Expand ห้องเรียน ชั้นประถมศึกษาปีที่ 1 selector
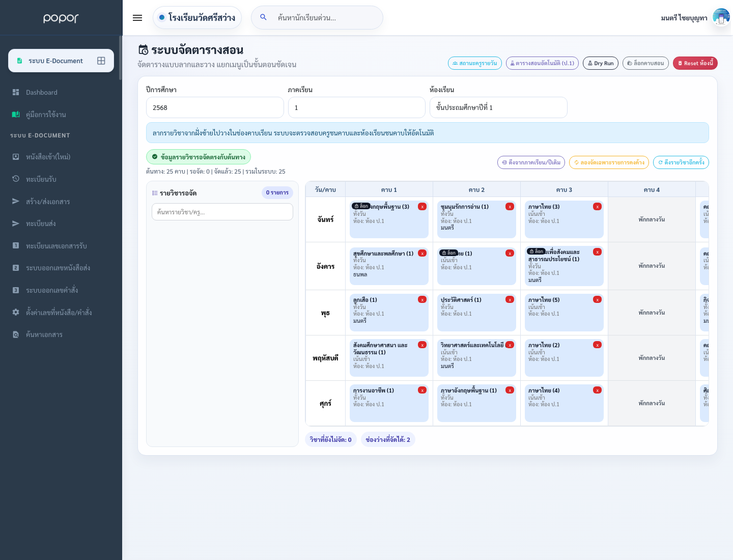Viewport: 733px width, 560px height. (x=498, y=107)
